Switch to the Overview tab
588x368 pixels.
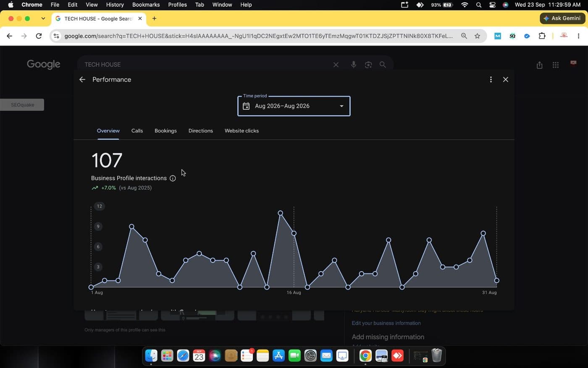tap(108, 131)
